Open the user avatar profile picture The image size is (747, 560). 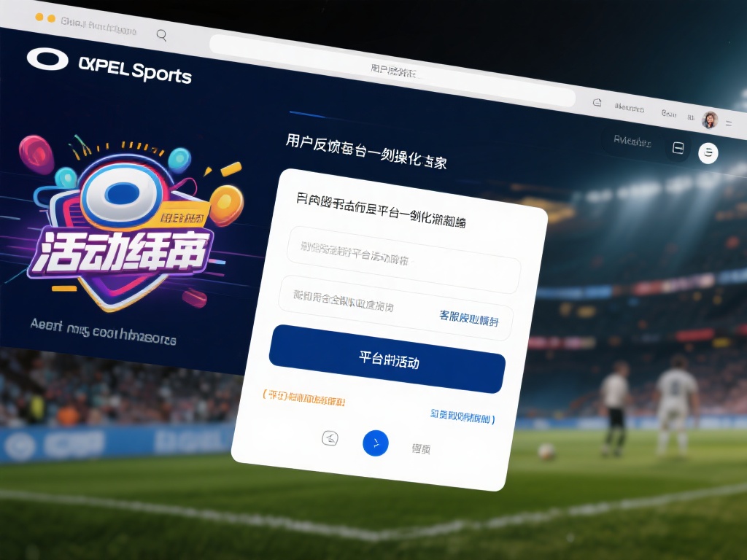[x=710, y=120]
